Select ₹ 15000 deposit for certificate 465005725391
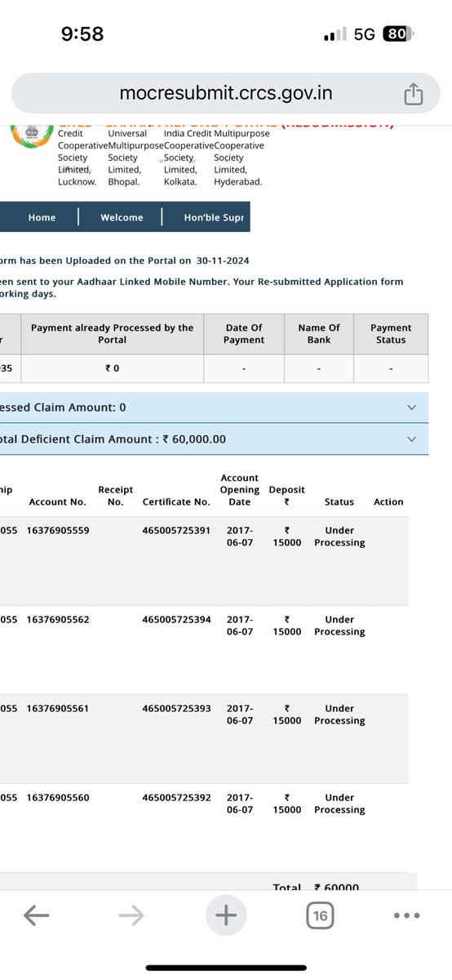The width and height of the screenshot is (452, 980). point(287,537)
